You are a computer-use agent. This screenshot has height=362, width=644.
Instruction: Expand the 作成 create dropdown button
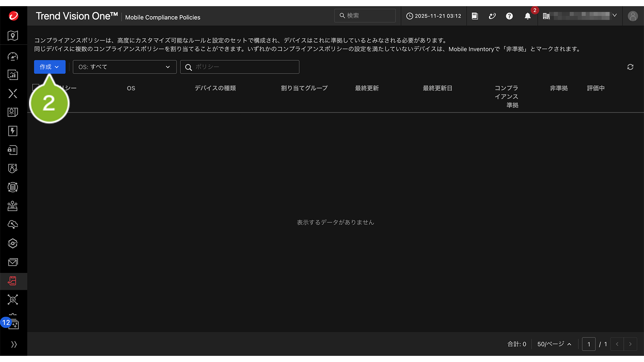50,67
